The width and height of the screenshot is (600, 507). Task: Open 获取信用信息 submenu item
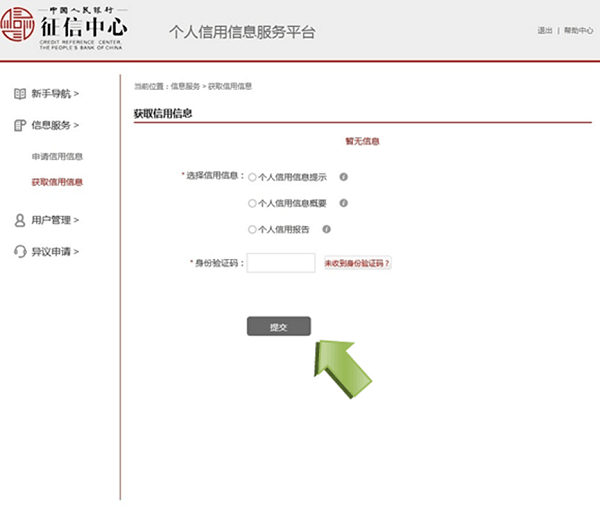pos(57,182)
